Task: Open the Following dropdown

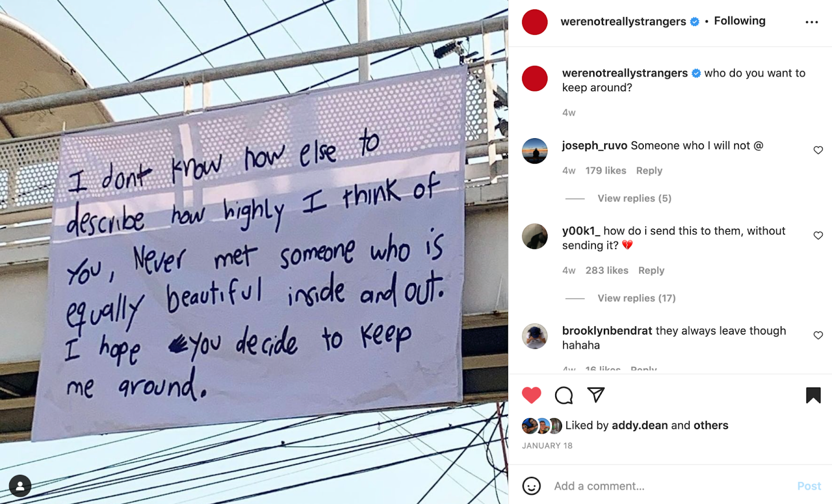Action: coord(739,21)
